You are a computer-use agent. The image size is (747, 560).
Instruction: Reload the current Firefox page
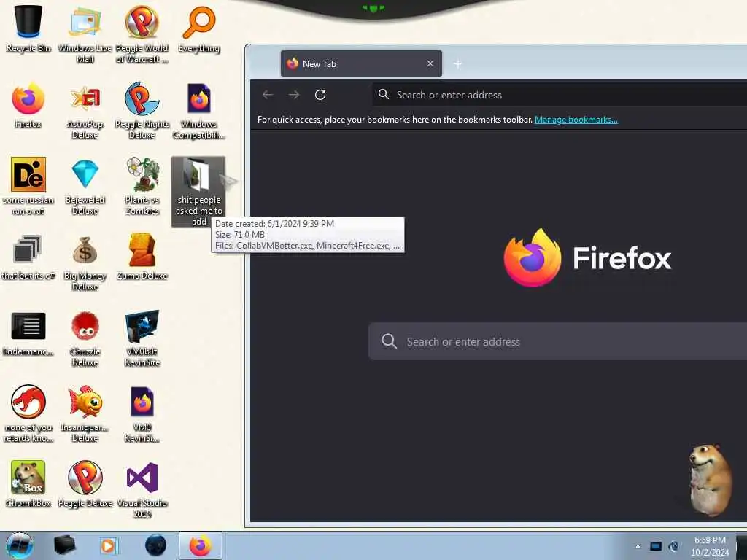click(320, 95)
